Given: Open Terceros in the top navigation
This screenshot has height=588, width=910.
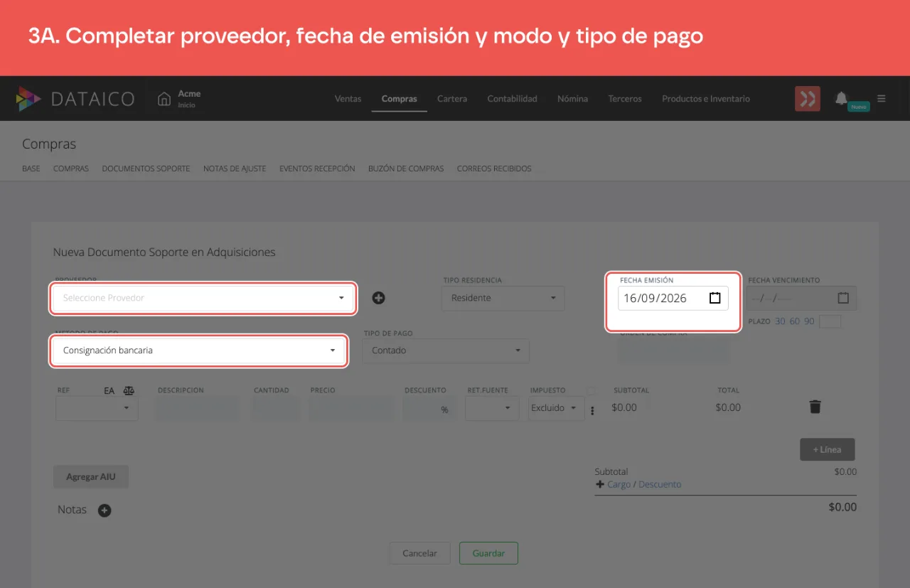Looking at the screenshot, I should [x=625, y=99].
